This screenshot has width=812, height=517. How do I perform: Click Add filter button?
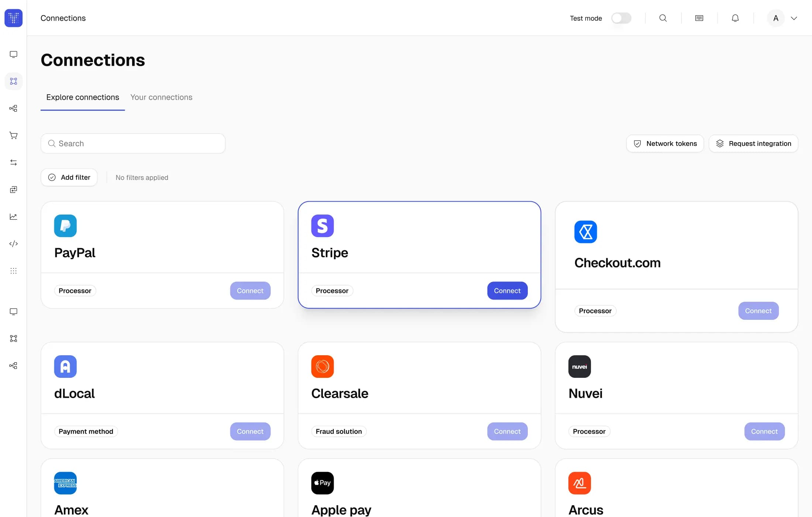69,177
